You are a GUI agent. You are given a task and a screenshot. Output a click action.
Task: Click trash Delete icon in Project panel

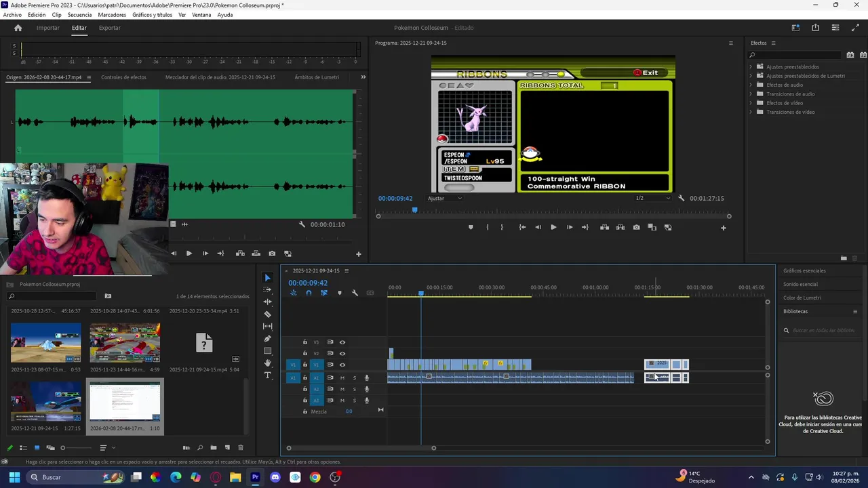tap(241, 447)
